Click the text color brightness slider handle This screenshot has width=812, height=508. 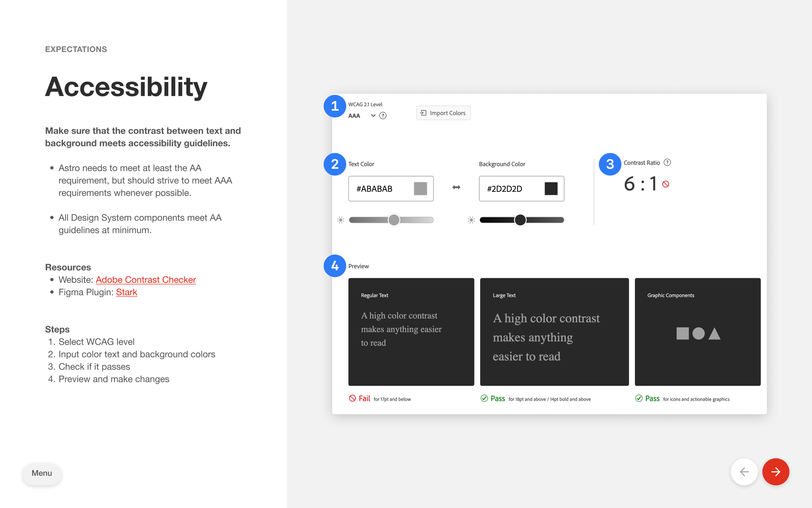point(393,220)
